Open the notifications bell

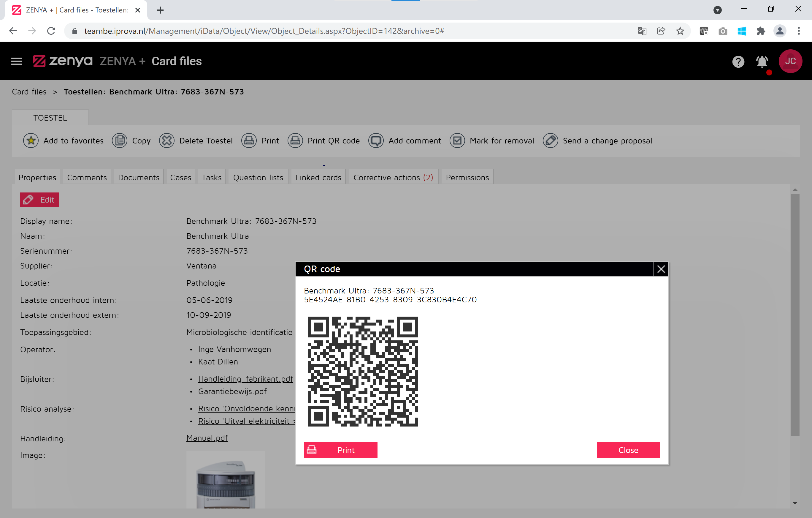(x=762, y=61)
